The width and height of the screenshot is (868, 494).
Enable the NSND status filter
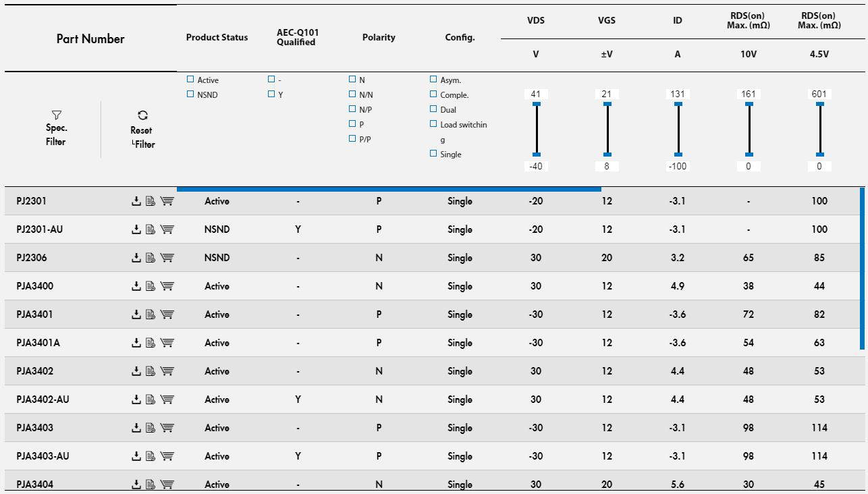coord(190,94)
